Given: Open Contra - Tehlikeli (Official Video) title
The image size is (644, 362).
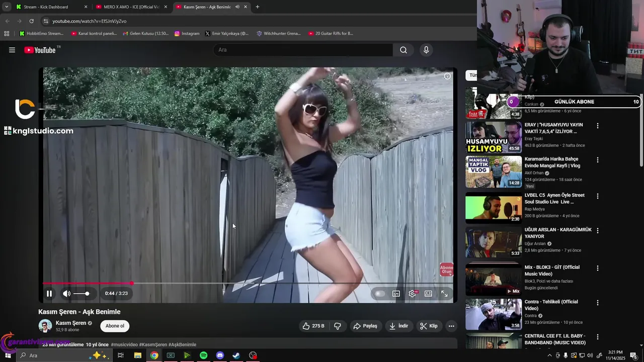Looking at the screenshot, I should point(551,305).
